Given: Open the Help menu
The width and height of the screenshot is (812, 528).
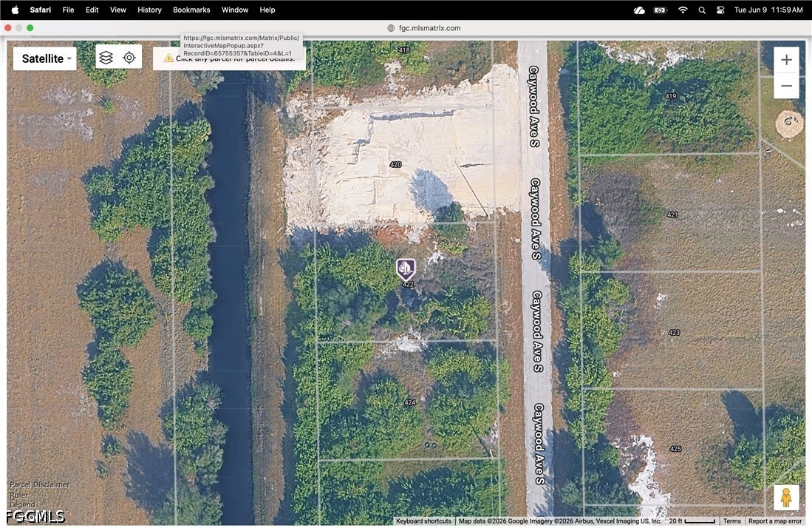Looking at the screenshot, I should [x=267, y=10].
